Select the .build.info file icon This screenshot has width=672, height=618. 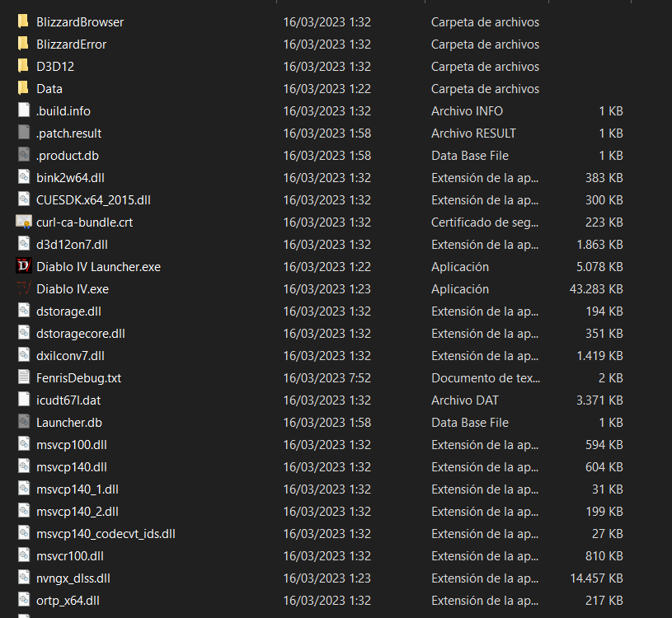point(24,110)
